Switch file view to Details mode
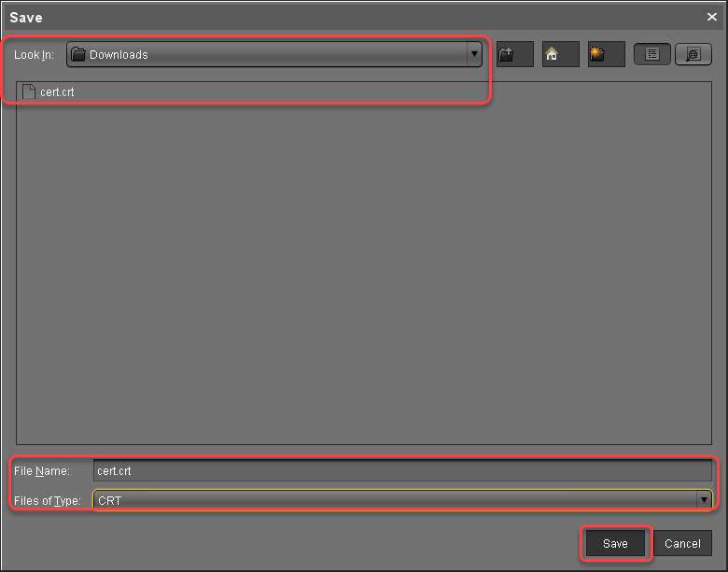The image size is (728, 572). coord(693,54)
